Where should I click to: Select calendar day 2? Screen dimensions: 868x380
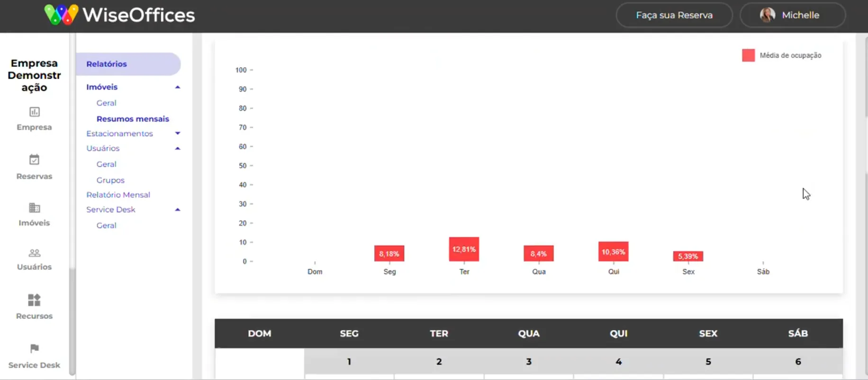[x=439, y=362]
